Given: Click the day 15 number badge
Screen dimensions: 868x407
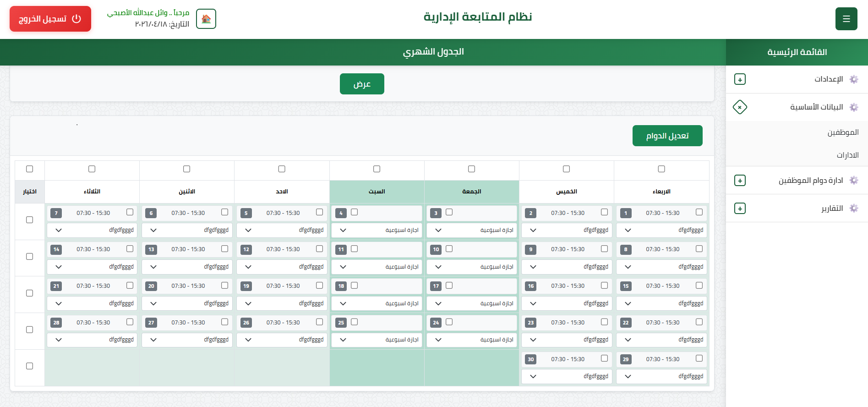Looking at the screenshot, I should click(x=626, y=286).
